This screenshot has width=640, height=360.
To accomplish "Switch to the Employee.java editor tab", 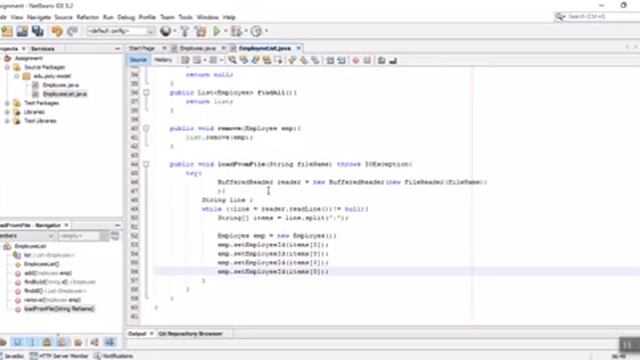I will (198, 48).
